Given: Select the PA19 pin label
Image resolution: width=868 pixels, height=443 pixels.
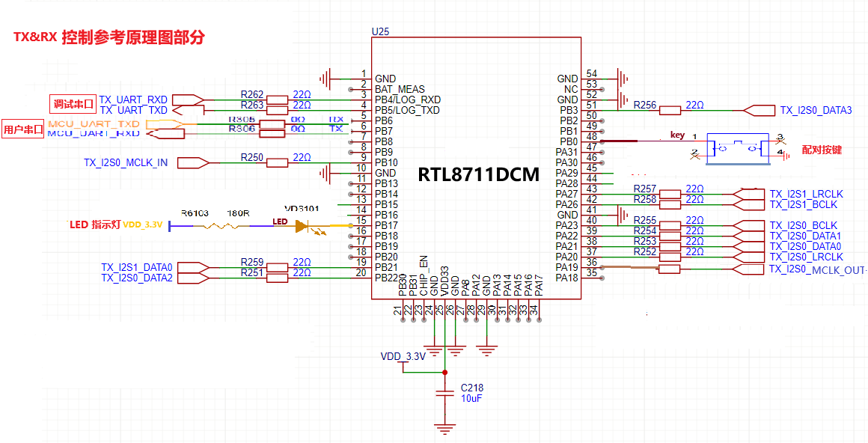Looking at the screenshot, I should pos(566,267).
